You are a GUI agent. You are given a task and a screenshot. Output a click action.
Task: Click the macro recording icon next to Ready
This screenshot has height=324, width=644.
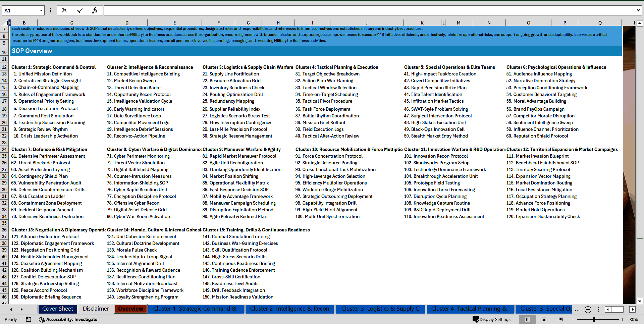pyautogui.click(x=28, y=319)
